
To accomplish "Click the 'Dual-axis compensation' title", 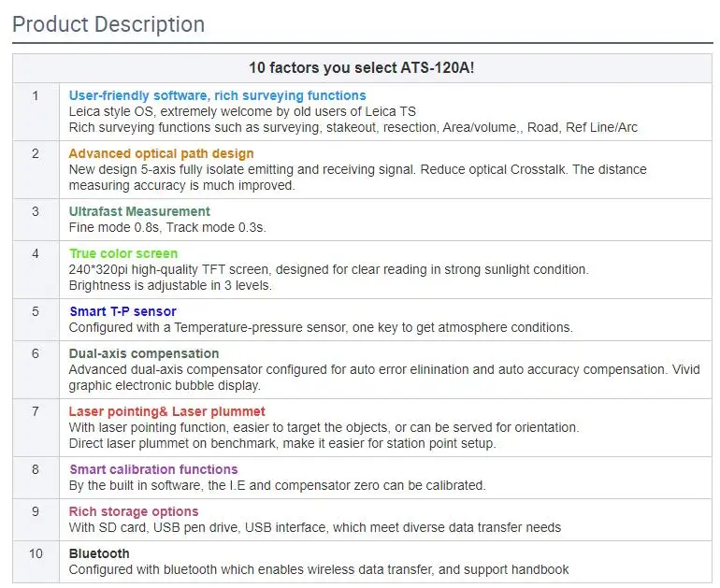I will pos(144,353).
